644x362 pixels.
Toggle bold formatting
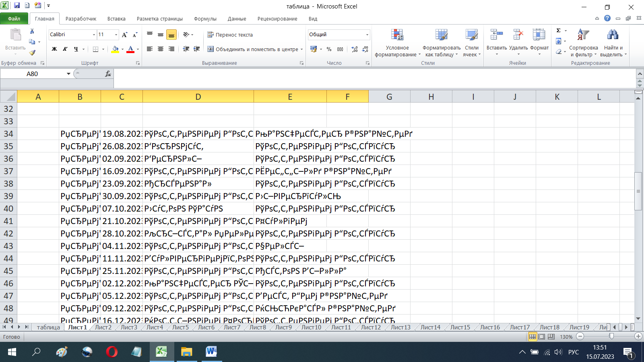click(54, 49)
